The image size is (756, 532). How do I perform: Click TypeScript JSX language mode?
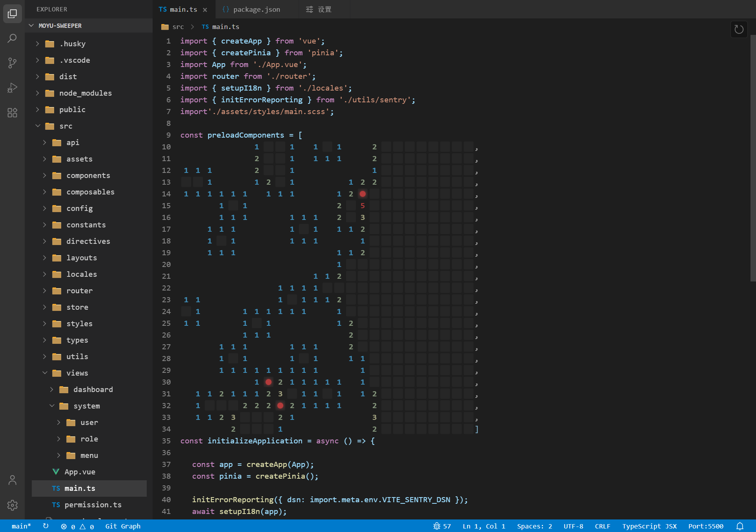click(649, 526)
